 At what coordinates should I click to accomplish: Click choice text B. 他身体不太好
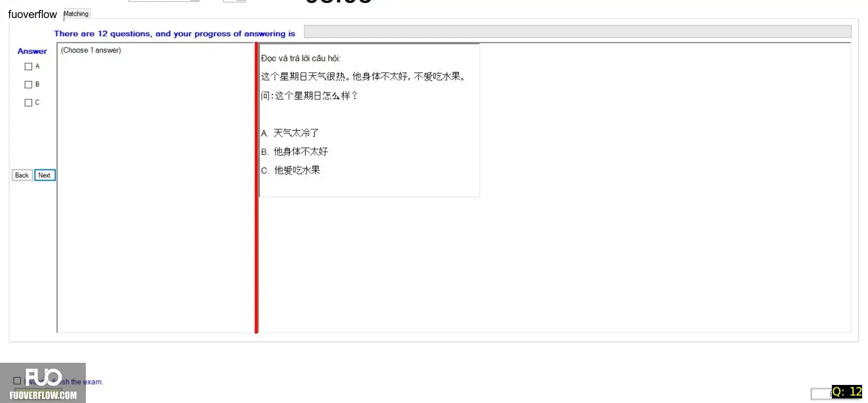(x=294, y=151)
